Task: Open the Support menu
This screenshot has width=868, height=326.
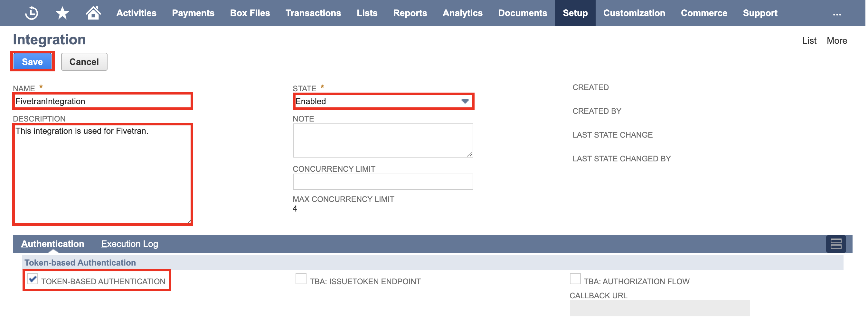Action: point(760,13)
